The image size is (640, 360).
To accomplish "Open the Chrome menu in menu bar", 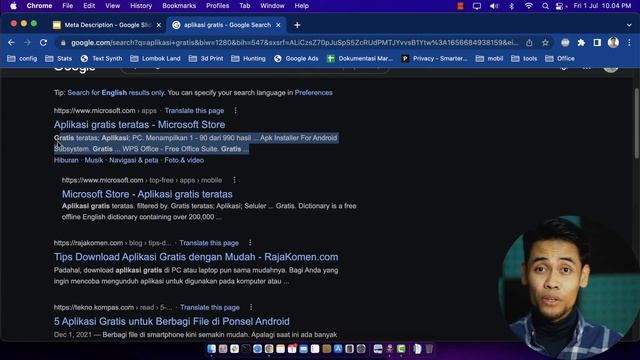I will (39, 6).
